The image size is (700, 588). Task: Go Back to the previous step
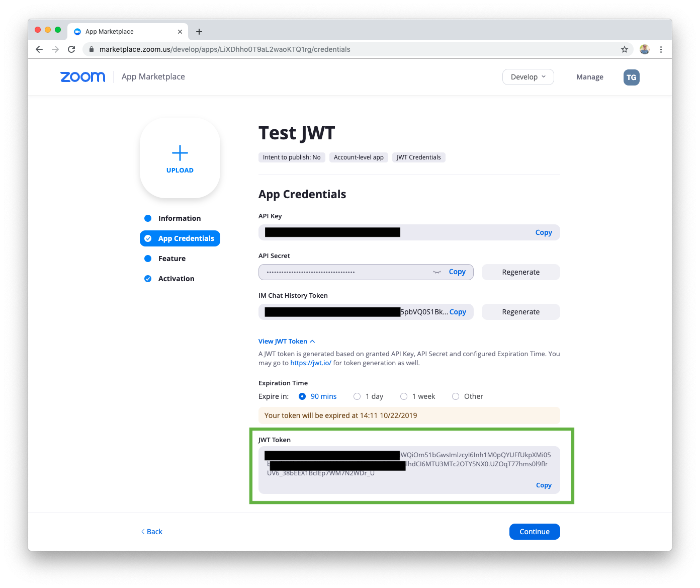(x=152, y=532)
